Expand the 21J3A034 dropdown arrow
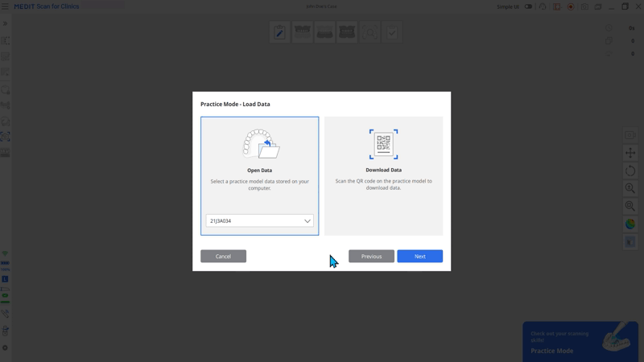Screen dimensions: 644x362 click(x=308, y=220)
